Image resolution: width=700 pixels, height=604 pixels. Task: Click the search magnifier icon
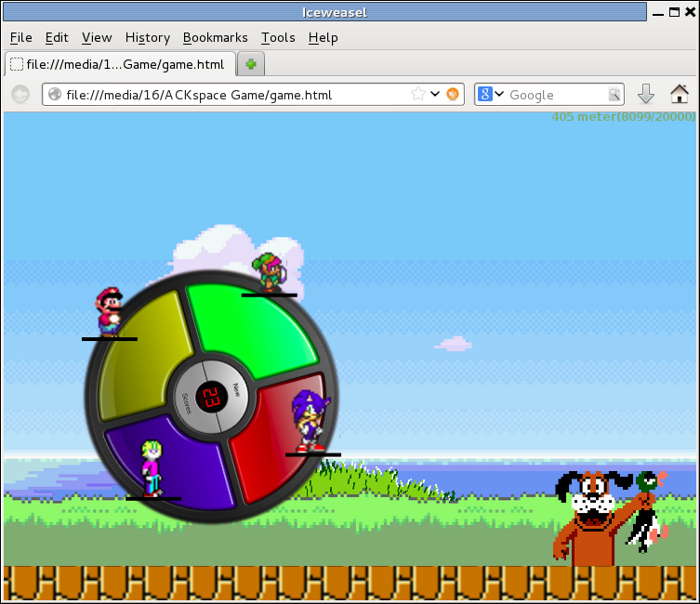point(614,94)
